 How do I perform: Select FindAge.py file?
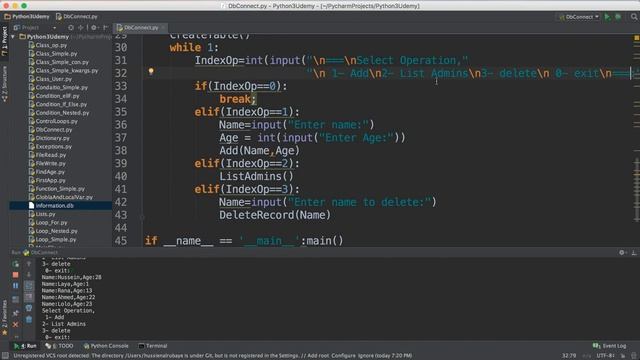[x=47, y=172]
